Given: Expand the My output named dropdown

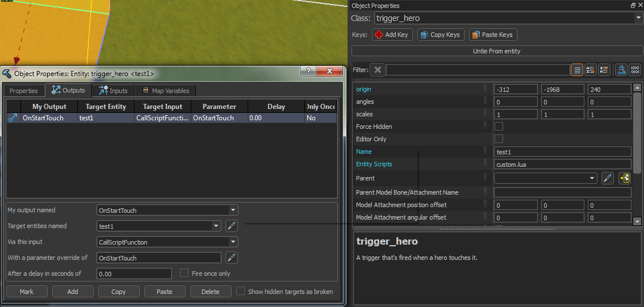Looking at the screenshot, I should [x=233, y=210].
